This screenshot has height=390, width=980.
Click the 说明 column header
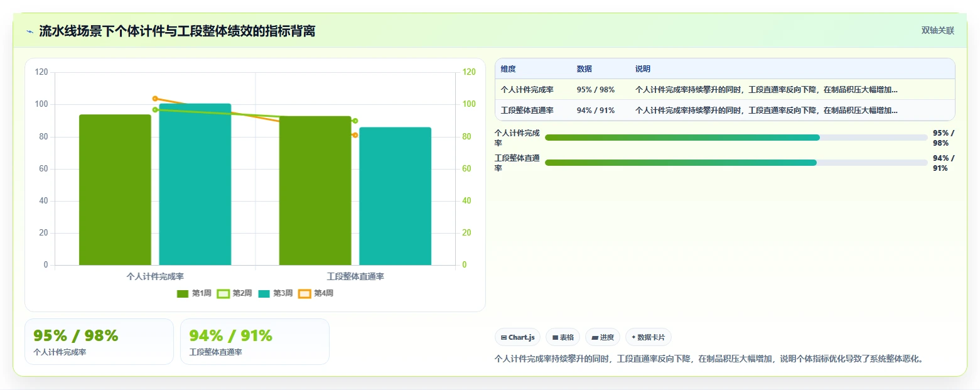click(643, 69)
